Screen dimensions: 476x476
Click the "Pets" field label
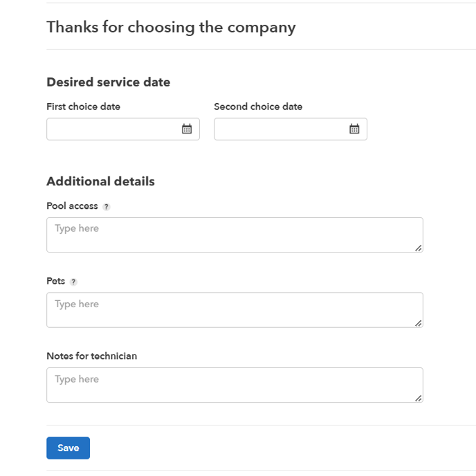point(55,282)
